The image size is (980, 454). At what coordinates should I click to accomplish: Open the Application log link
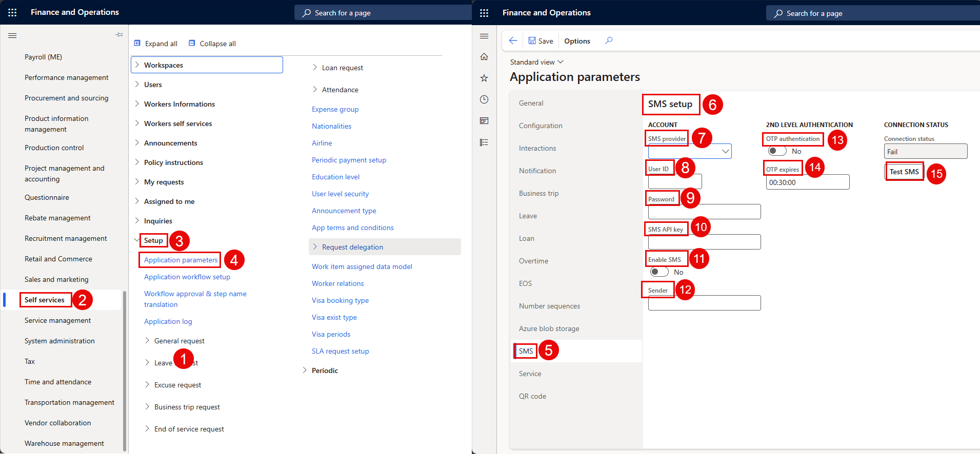[x=168, y=321]
